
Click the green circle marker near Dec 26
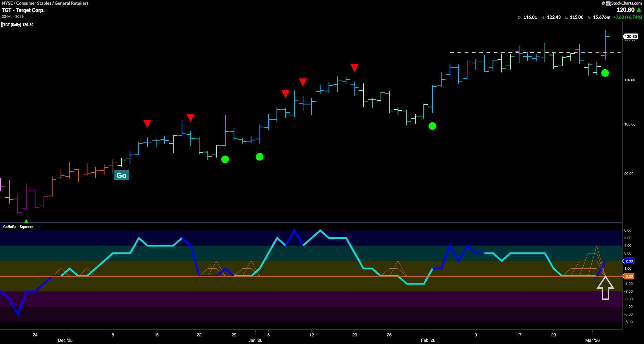pos(225,159)
